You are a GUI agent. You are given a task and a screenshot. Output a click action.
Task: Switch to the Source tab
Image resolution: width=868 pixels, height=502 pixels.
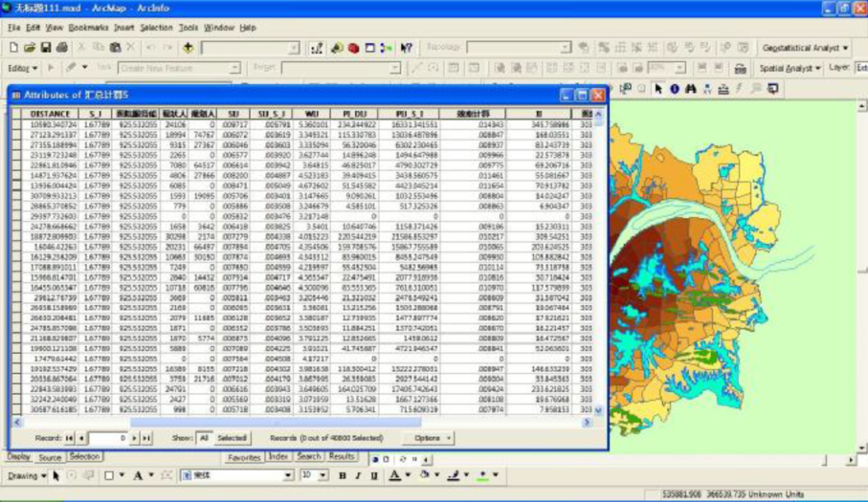click(50, 458)
